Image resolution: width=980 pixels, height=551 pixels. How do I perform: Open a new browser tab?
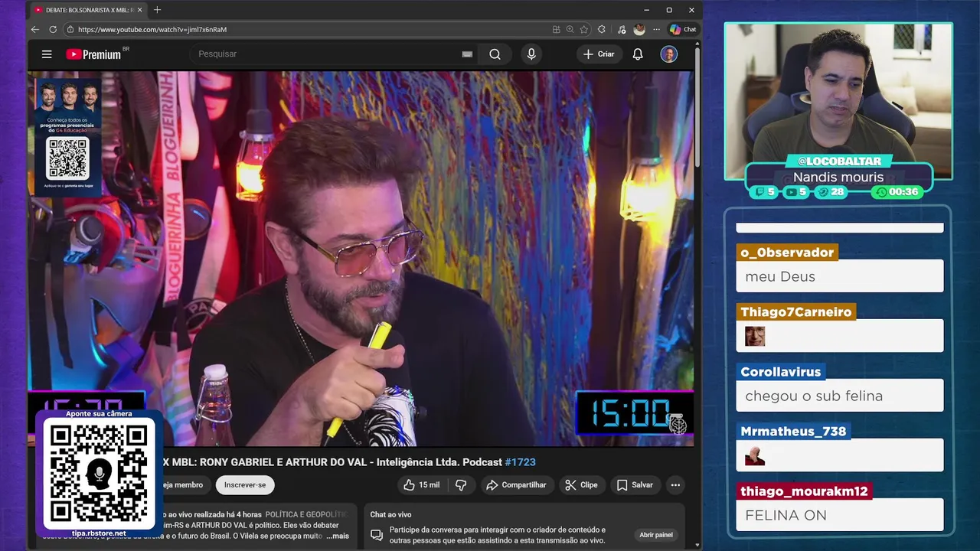click(157, 10)
